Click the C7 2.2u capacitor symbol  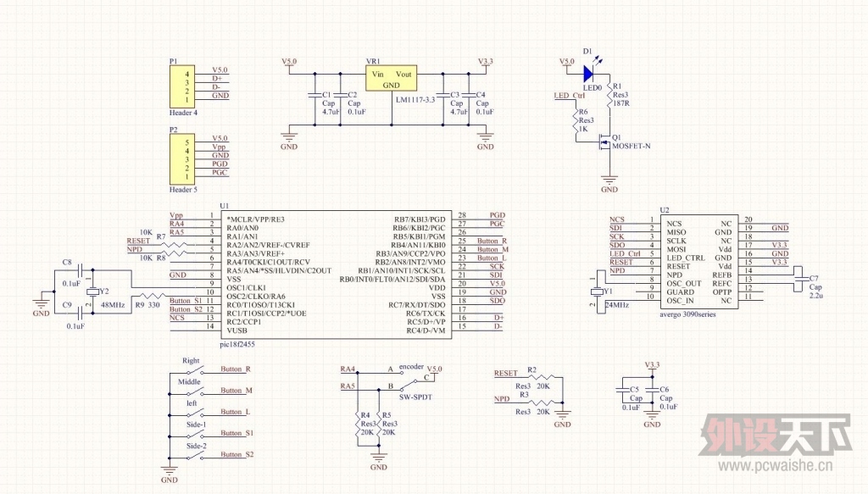[798, 279]
